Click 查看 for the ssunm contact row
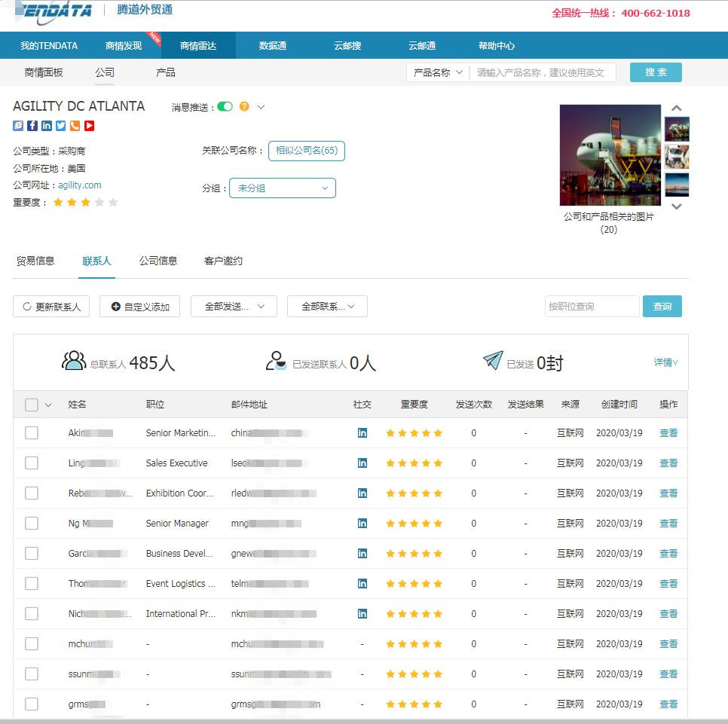 coord(668,674)
